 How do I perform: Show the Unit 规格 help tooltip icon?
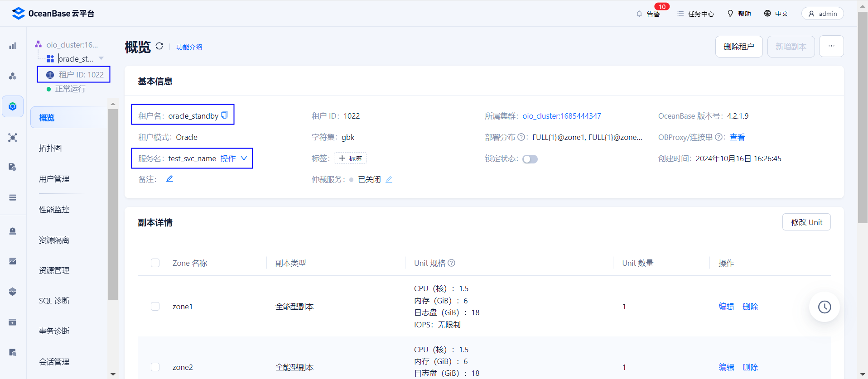tap(452, 263)
